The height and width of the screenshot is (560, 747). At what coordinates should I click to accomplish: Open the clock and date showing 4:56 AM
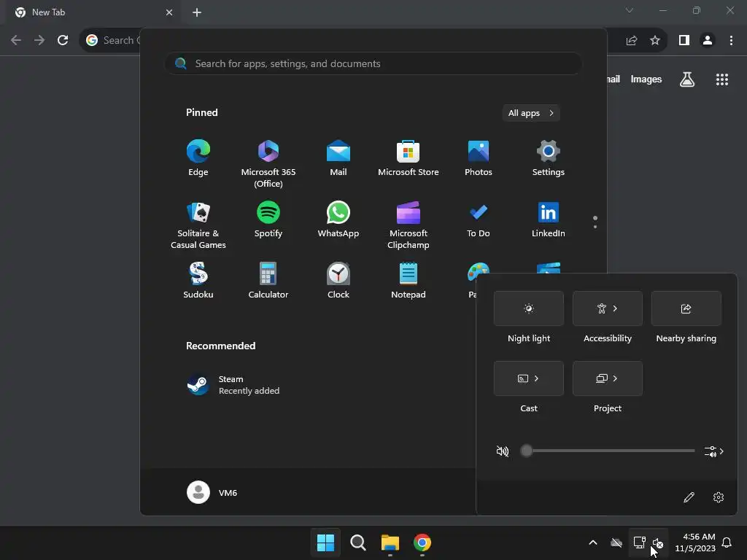pos(695,542)
